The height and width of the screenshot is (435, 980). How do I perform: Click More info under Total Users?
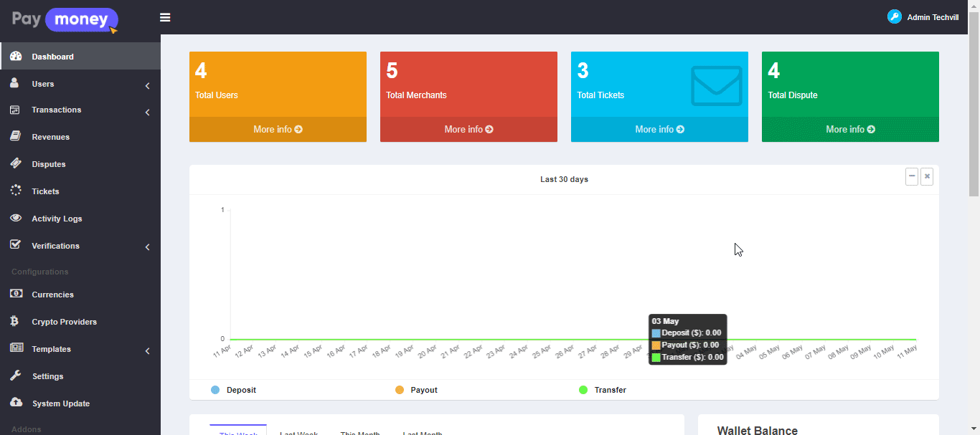278,130
